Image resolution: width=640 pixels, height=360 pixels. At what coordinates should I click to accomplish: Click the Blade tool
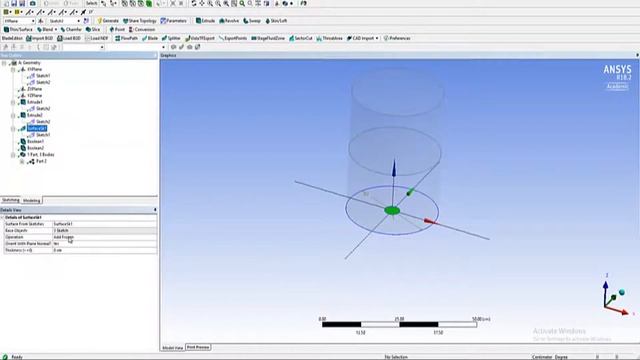[x=150, y=38]
